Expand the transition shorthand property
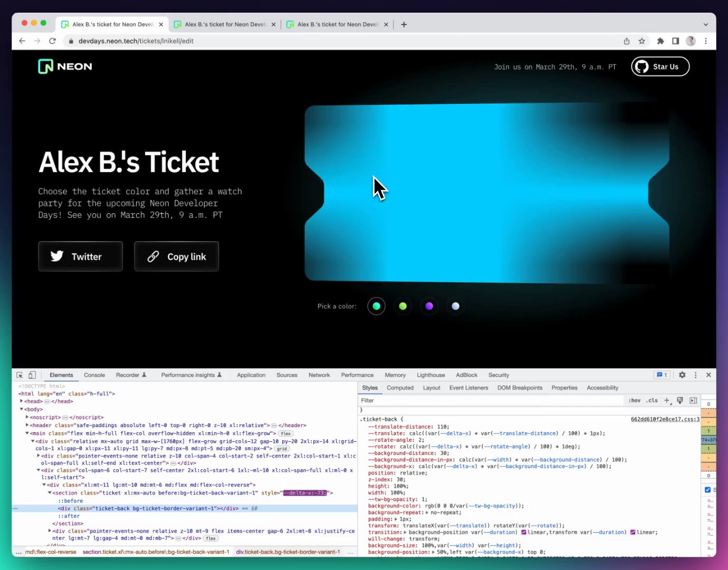The height and width of the screenshot is (570, 728). (x=406, y=532)
